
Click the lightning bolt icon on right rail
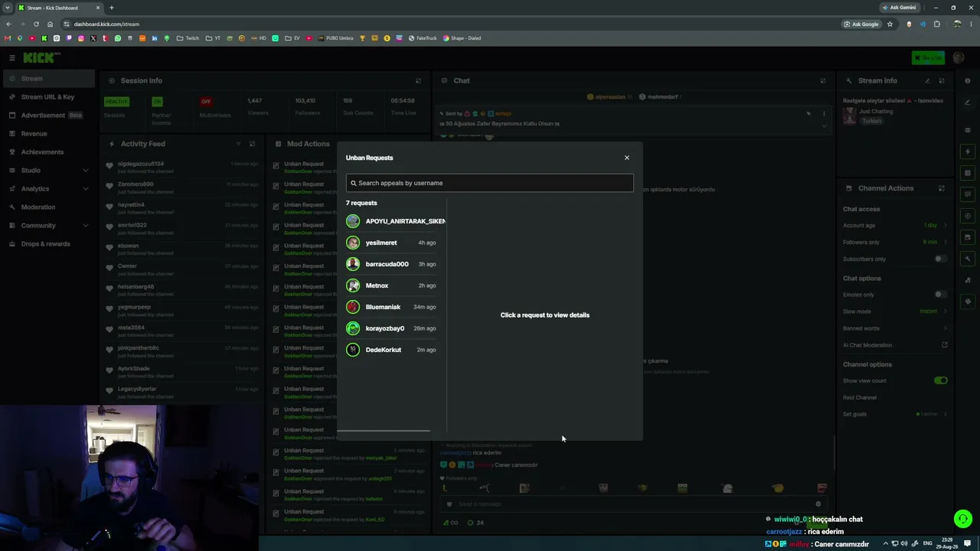[968, 152]
